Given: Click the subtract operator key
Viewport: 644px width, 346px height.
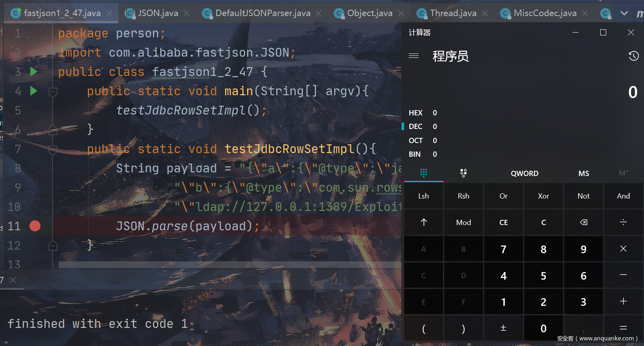Looking at the screenshot, I should 623,275.
